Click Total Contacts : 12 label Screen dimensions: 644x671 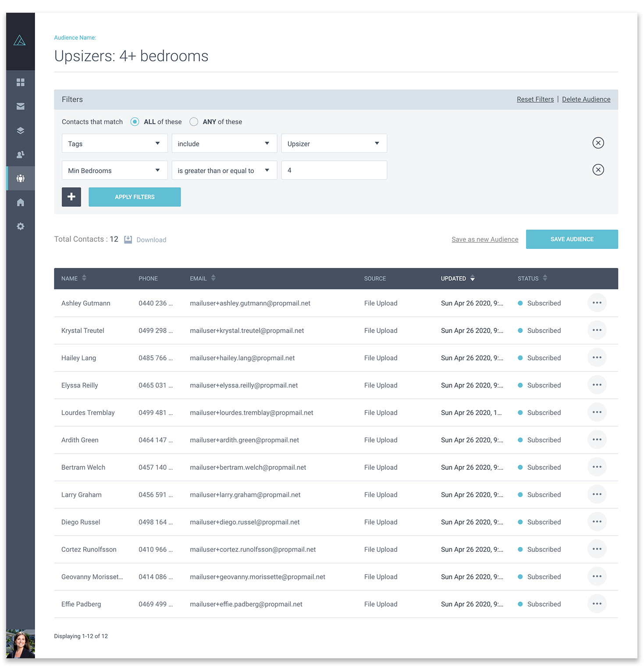point(86,239)
